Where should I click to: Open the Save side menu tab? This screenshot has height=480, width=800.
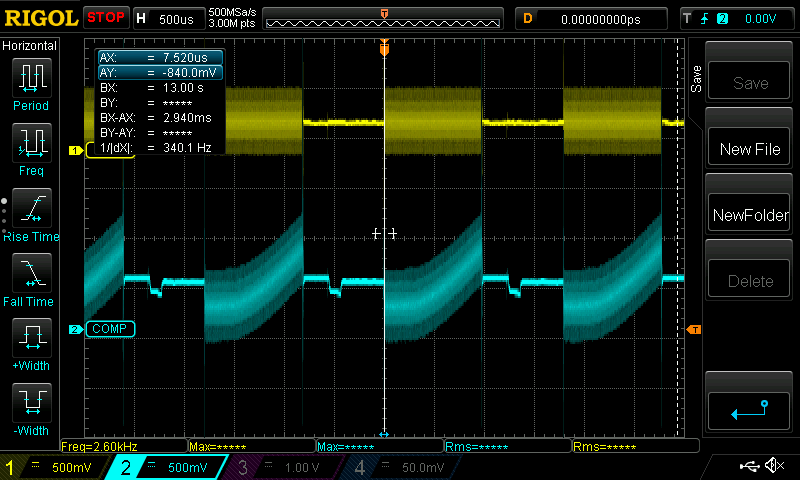[696, 79]
